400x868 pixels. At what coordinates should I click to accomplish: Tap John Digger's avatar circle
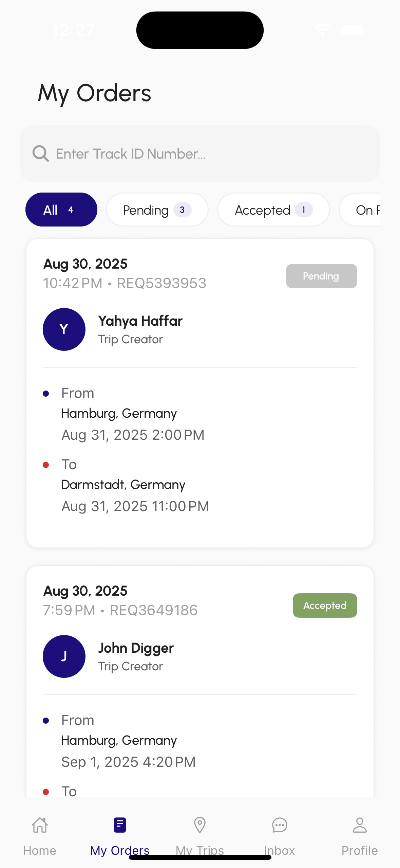[x=64, y=656]
